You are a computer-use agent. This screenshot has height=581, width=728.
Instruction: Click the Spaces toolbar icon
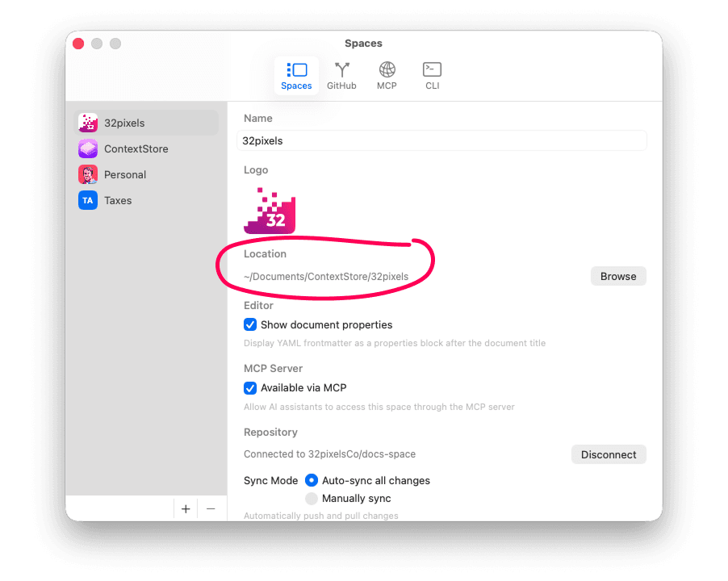(x=296, y=69)
